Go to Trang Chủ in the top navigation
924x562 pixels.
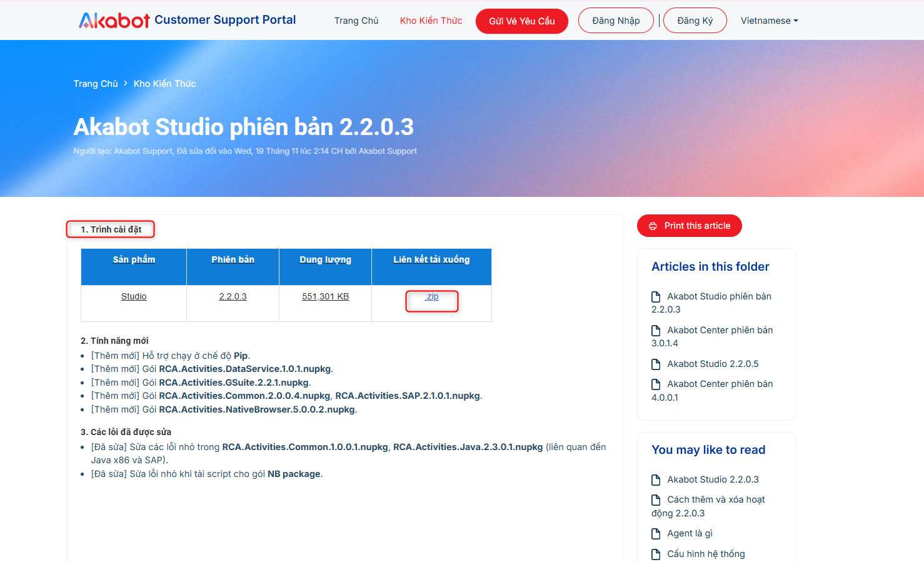coord(356,21)
